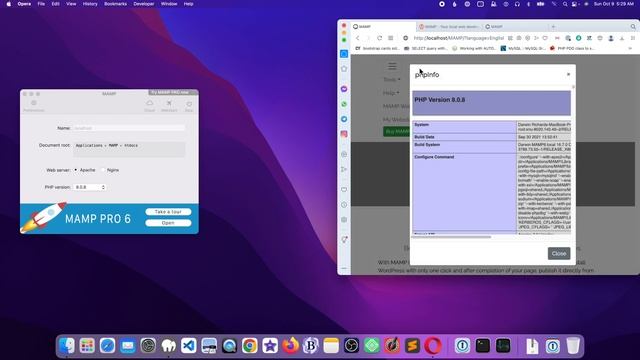Open the Apple menu

point(9,4)
